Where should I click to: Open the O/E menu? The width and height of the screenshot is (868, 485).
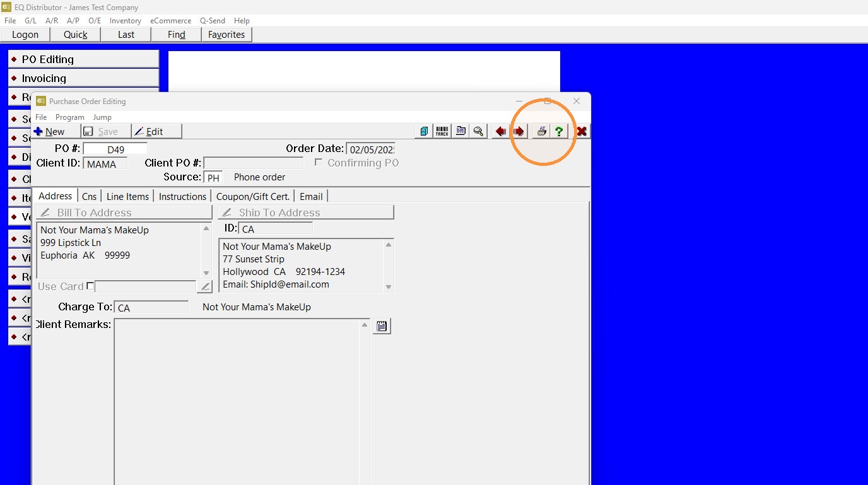tap(95, 21)
